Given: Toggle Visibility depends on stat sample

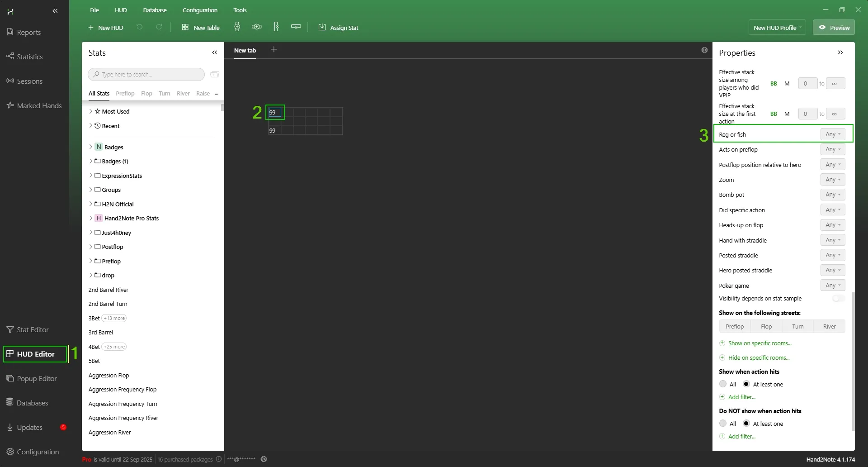Looking at the screenshot, I should (838, 299).
